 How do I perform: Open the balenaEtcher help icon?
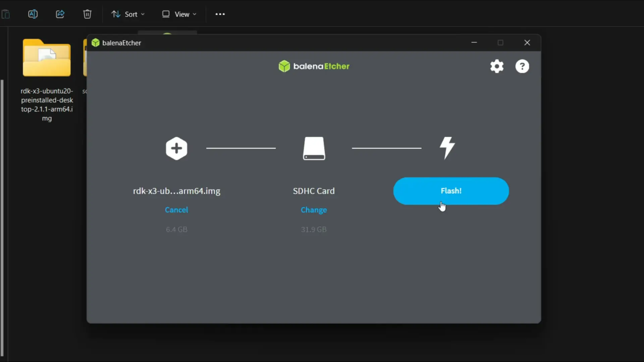coord(522,66)
